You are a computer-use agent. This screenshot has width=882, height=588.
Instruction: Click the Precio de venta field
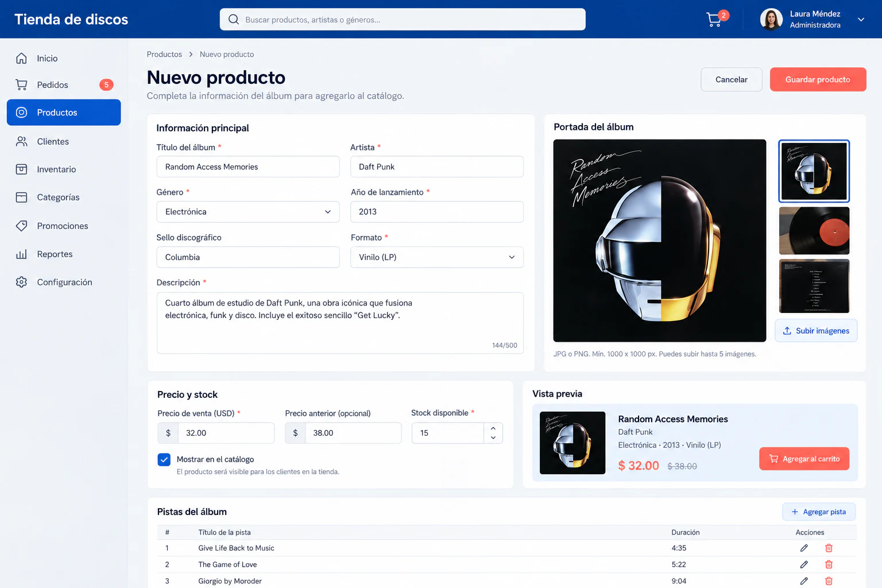pyautogui.click(x=226, y=433)
